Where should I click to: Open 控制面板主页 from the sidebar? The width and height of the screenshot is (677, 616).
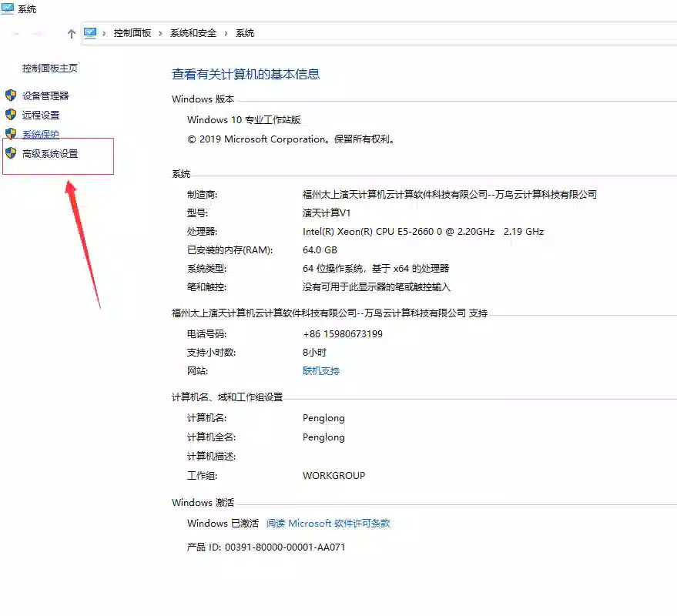50,69
